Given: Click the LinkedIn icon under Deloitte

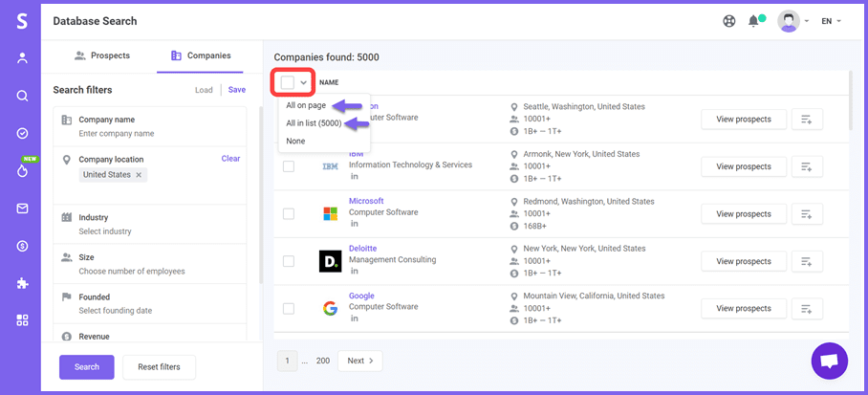Looking at the screenshot, I should (x=355, y=271).
